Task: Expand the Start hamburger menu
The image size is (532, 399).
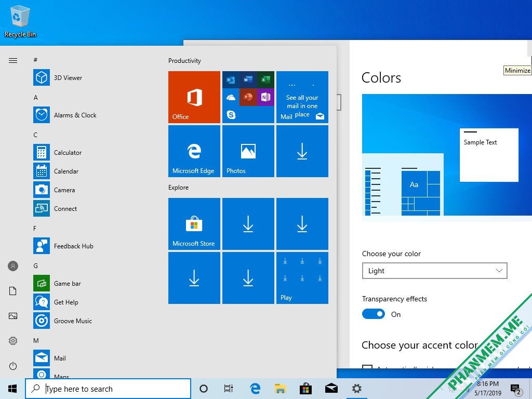Action: pos(13,60)
